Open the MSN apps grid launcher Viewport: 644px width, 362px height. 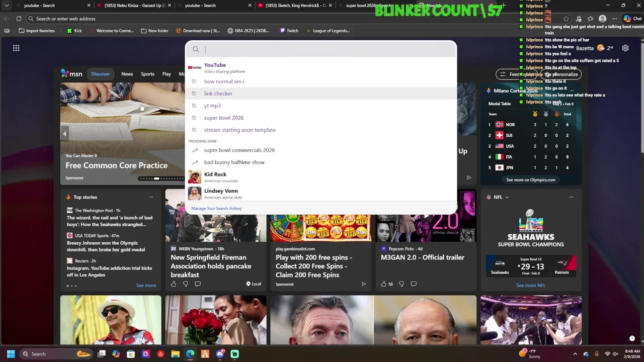click(x=16, y=48)
